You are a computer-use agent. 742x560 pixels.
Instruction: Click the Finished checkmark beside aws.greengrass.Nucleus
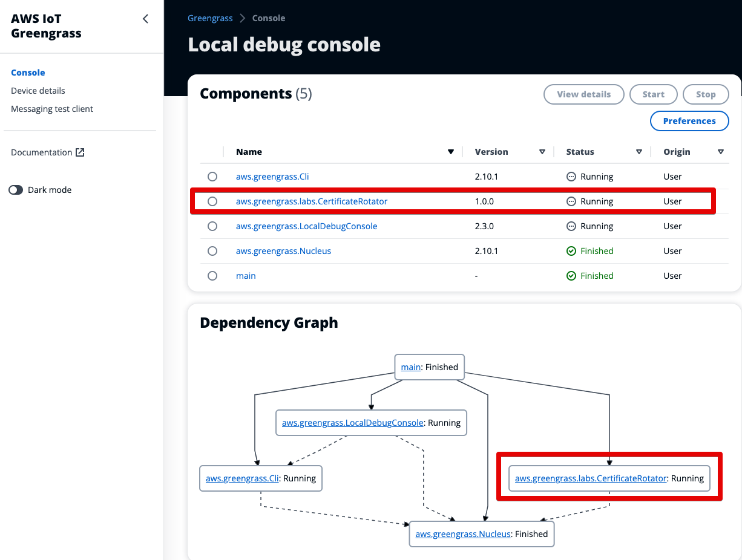pos(571,251)
